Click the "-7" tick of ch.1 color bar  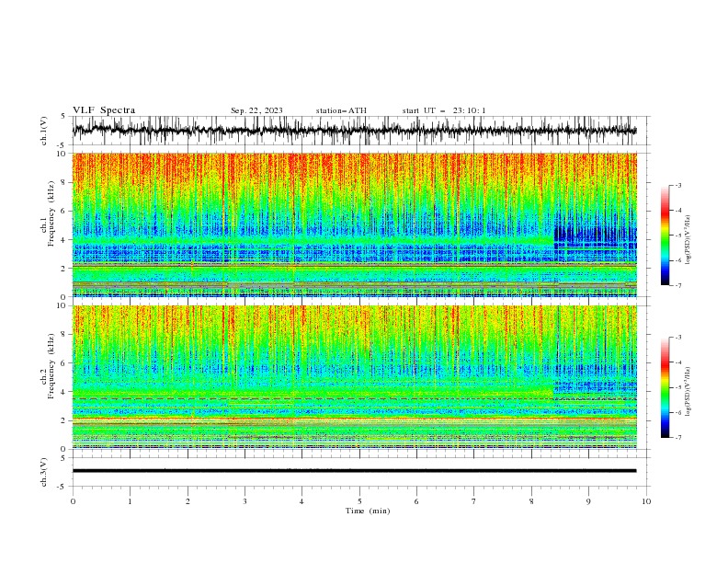(677, 285)
